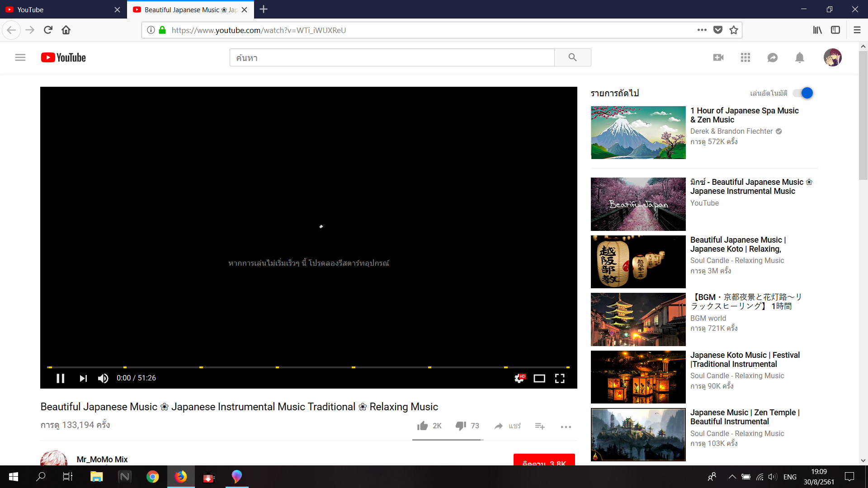This screenshot has height=488, width=868.
Task: Open the YouTube apps grid menu
Action: click(745, 57)
